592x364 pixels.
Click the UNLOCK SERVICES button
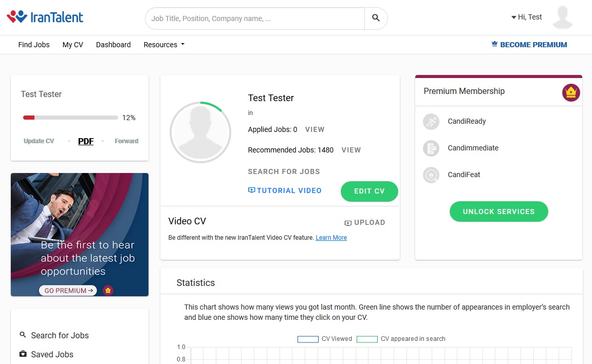coord(498,212)
